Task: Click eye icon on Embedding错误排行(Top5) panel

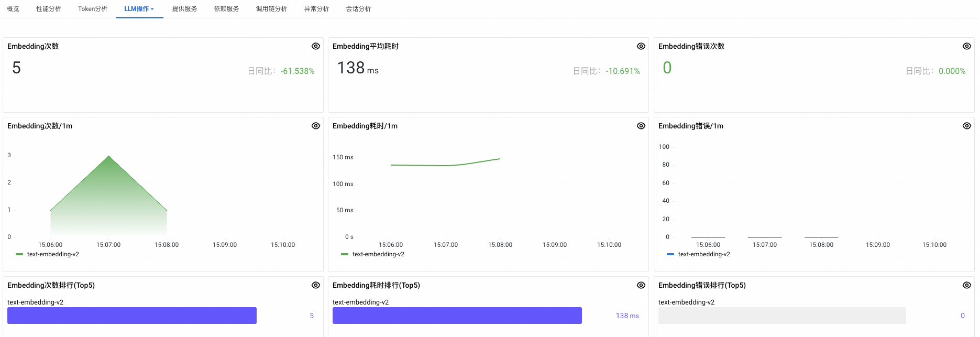Action: [x=967, y=285]
